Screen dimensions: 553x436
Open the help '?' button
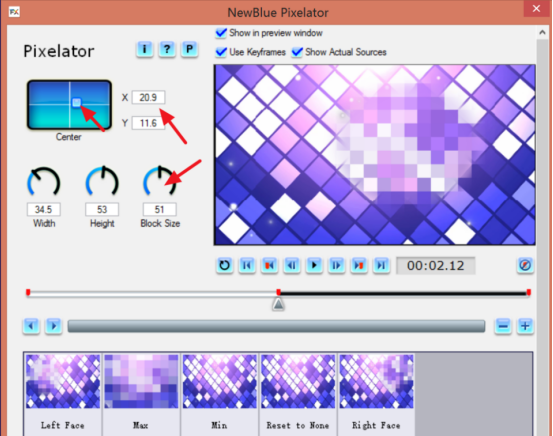click(167, 49)
